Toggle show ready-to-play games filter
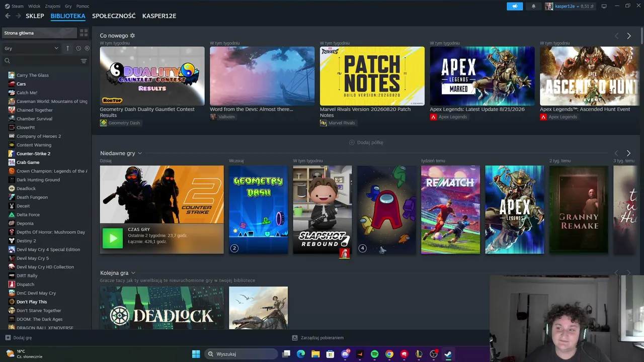This screenshot has height=362, width=644. (87, 48)
